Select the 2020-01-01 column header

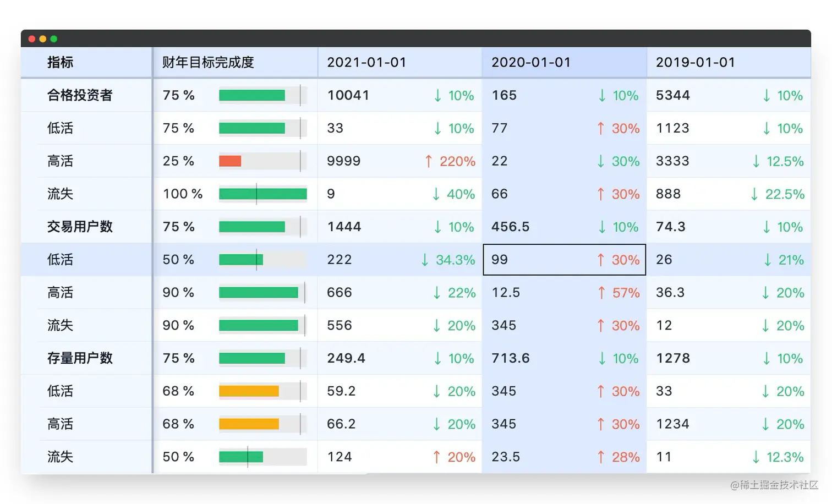[x=531, y=62]
